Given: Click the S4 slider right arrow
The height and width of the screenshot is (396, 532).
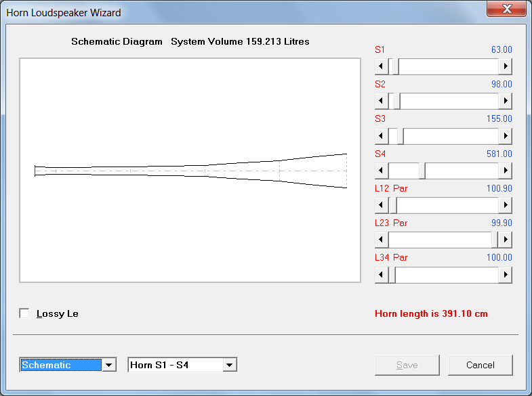Looking at the screenshot, I should coord(505,171).
